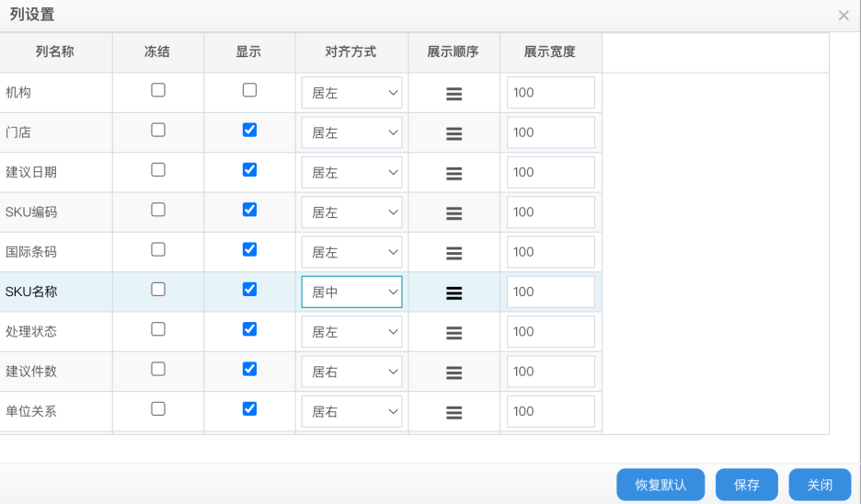Edit display width field for 处理状态
This screenshot has height=504, width=861.
pos(551,332)
